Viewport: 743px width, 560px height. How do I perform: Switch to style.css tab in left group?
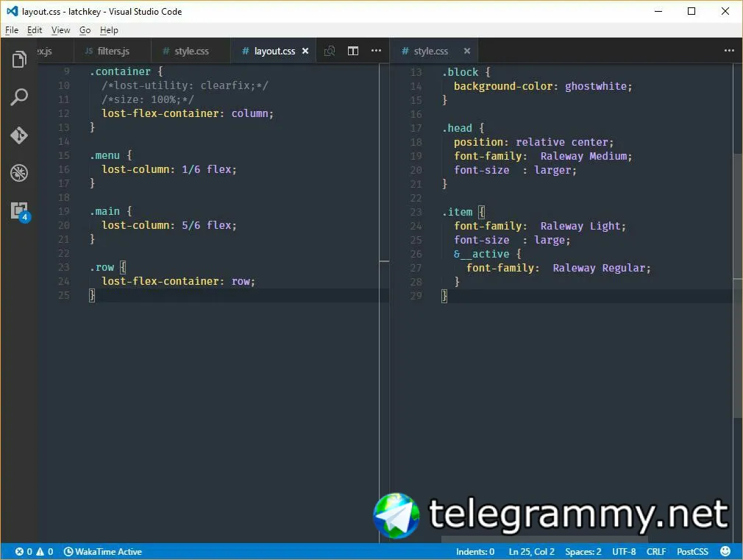(x=191, y=52)
